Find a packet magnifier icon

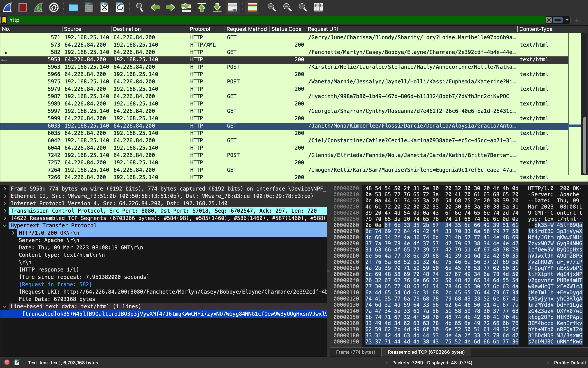pos(139,7)
